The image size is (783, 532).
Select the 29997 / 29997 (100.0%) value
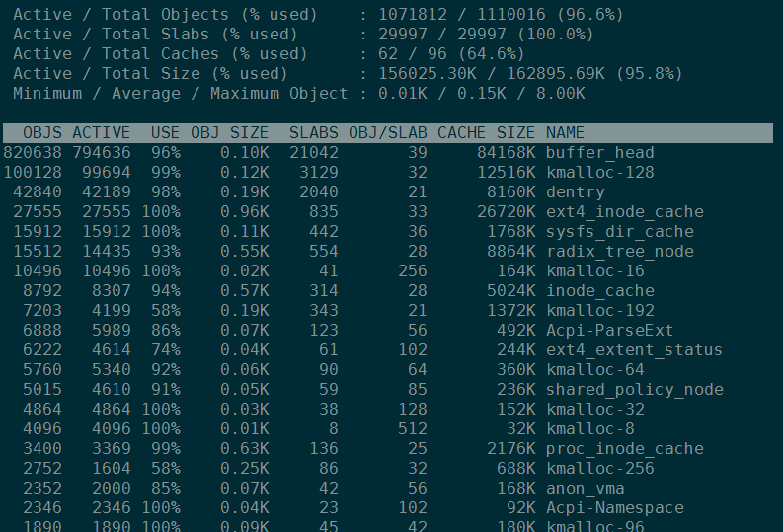[x=486, y=35]
